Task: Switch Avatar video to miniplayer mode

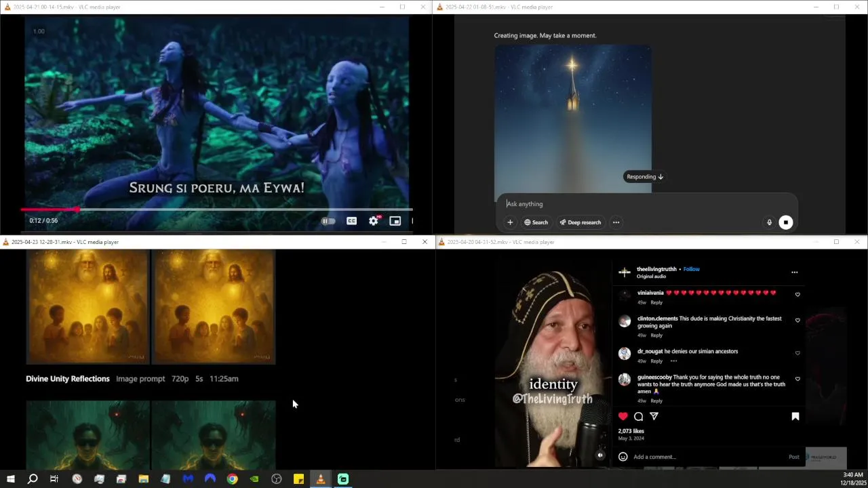Action: [x=395, y=221]
